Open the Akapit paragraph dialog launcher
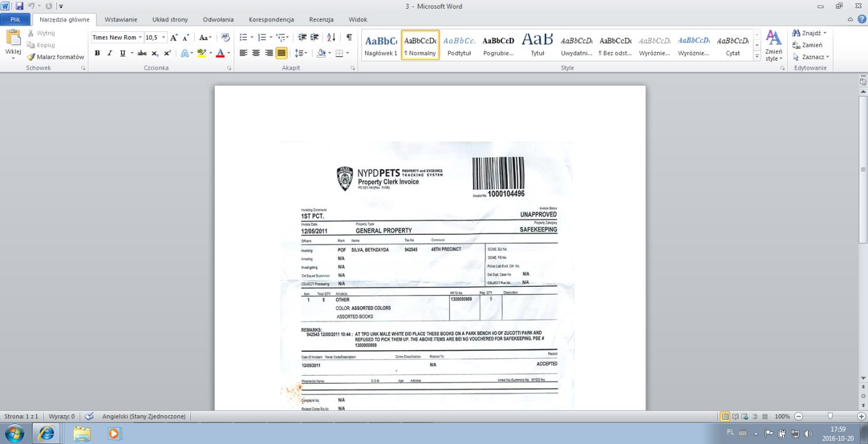Screen dimensions: 868x444 (x=354, y=68)
